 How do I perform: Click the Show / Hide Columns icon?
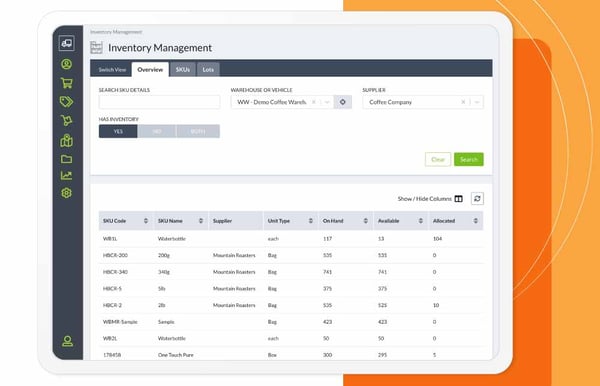click(x=458, y=199)
